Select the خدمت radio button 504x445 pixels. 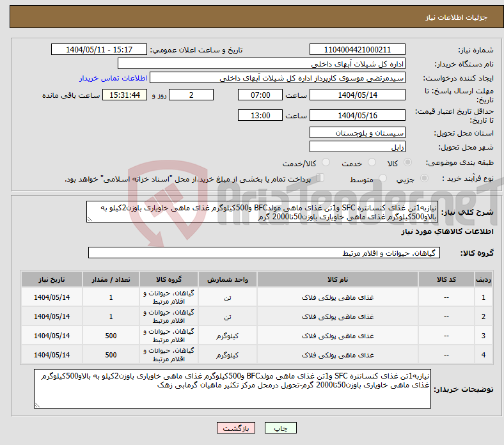[x=372, y=162]
